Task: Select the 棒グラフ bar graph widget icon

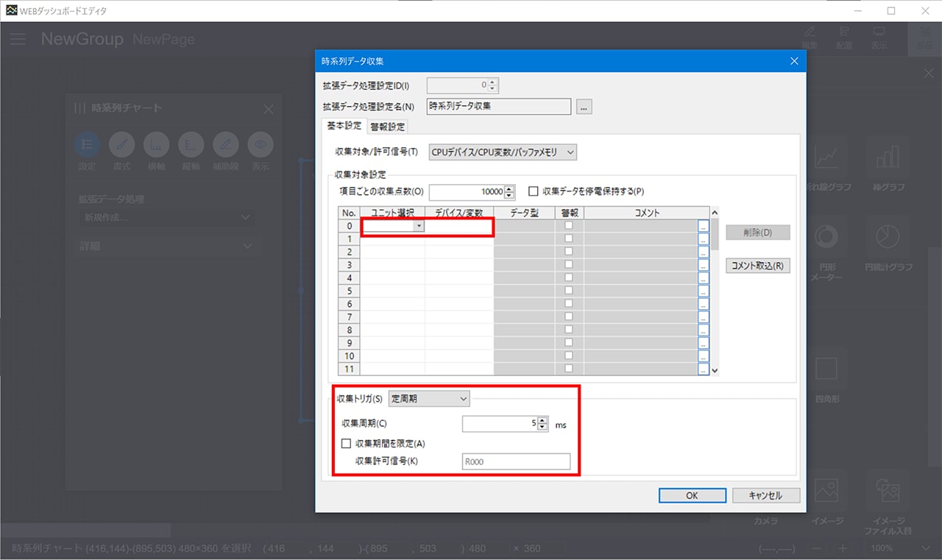Action: tap(888, 156)
